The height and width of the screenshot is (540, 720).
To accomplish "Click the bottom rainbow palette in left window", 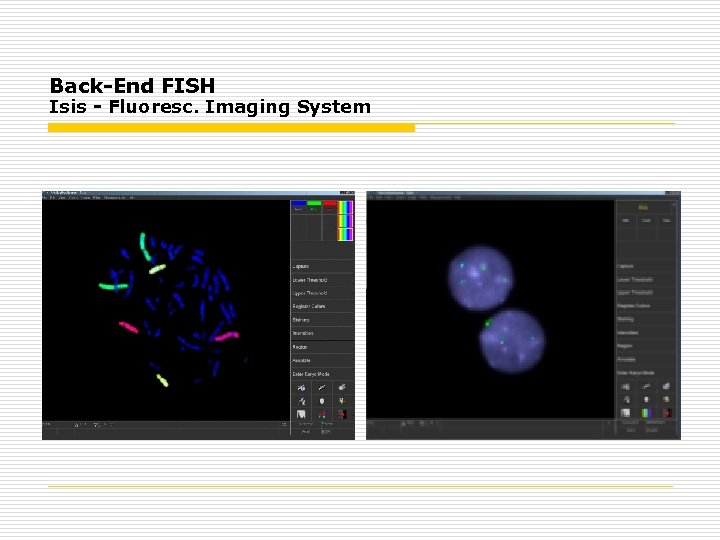I will pos(345,235).
